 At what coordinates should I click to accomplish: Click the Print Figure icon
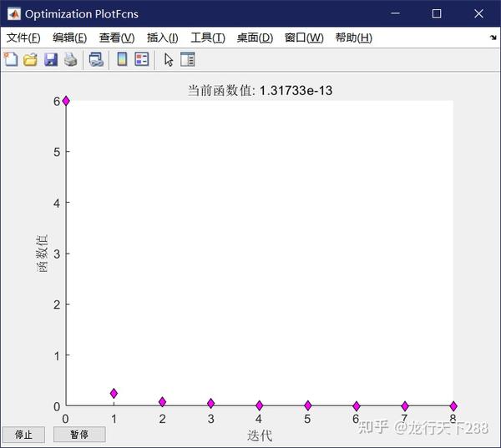click(x=70, y=59)
